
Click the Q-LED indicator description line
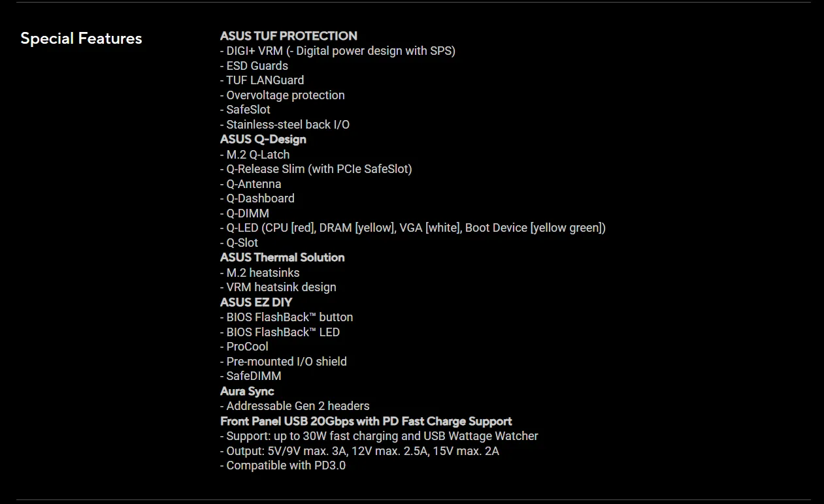[x=413, y=228]
